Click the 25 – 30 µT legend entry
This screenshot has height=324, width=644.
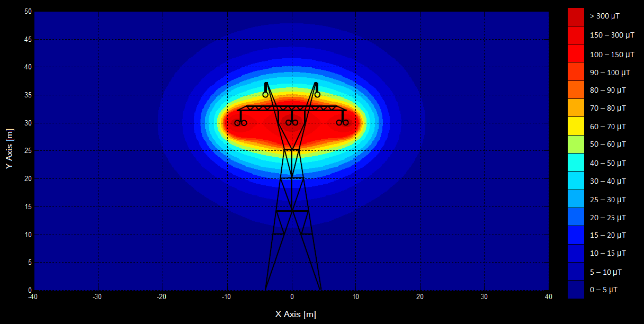(x=576, y=199)
